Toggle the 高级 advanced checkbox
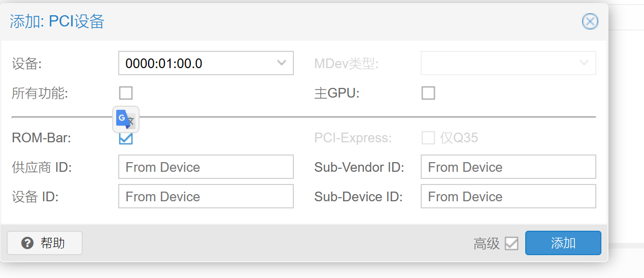The width and height of the screenshot is (644, 278). pyautogui.click(x=512, y=243)
